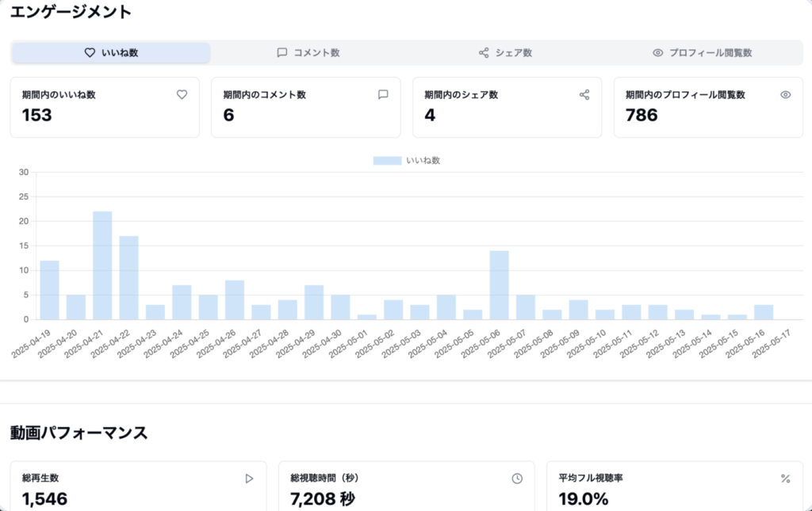Click share icon in shares count card
The image size is (812, 511).
[x=584, y=94]
